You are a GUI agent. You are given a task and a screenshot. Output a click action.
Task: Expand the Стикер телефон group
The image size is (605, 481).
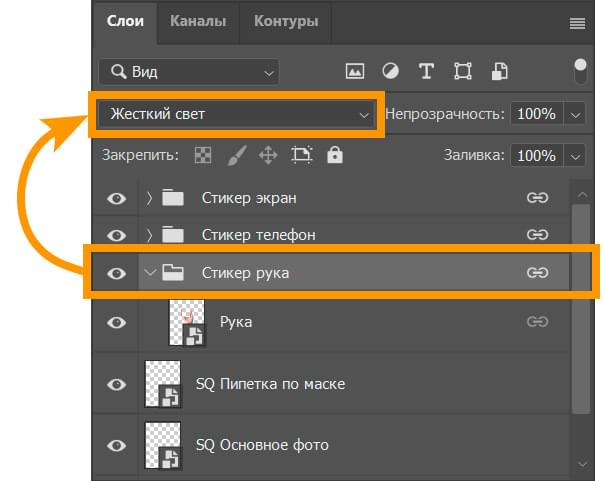(x=149, y=235)
